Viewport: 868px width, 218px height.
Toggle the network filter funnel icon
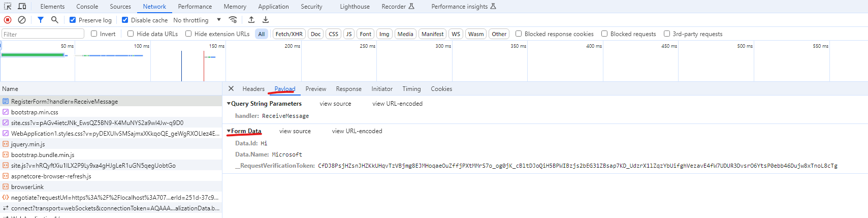40,20
